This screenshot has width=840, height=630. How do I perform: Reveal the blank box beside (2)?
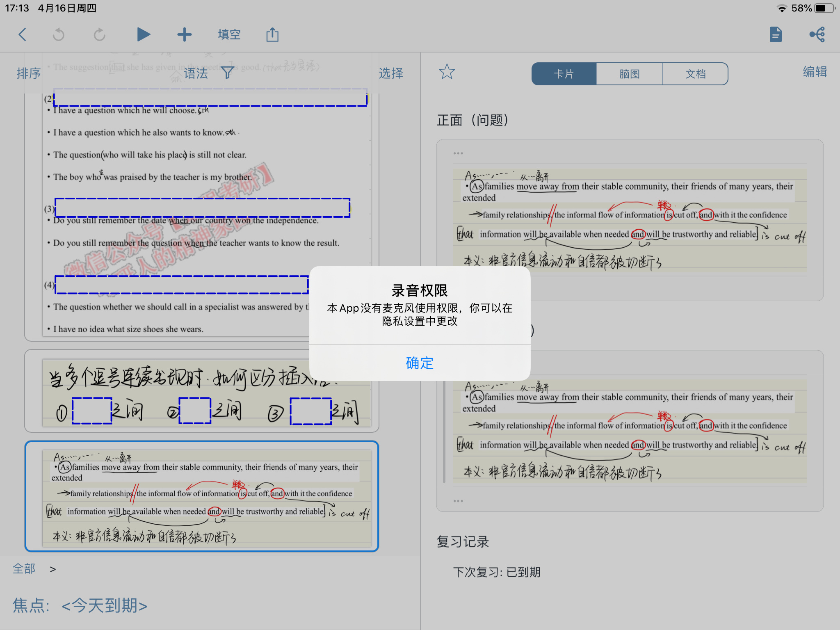click(210, 97)
